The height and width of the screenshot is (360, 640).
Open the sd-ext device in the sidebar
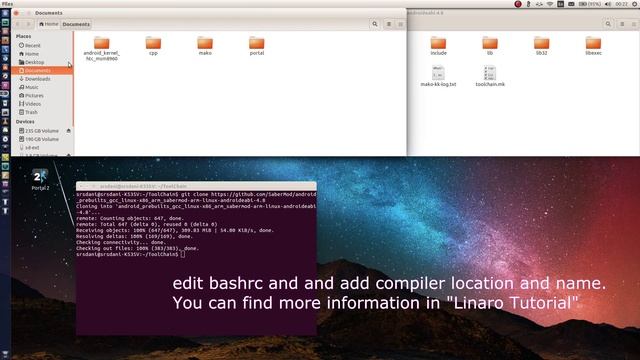[42, 147]
